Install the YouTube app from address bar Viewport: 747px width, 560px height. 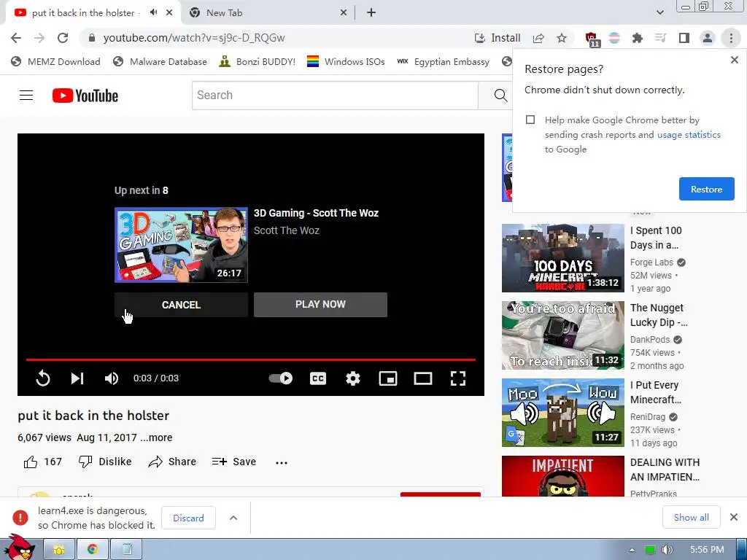point(498,38)
